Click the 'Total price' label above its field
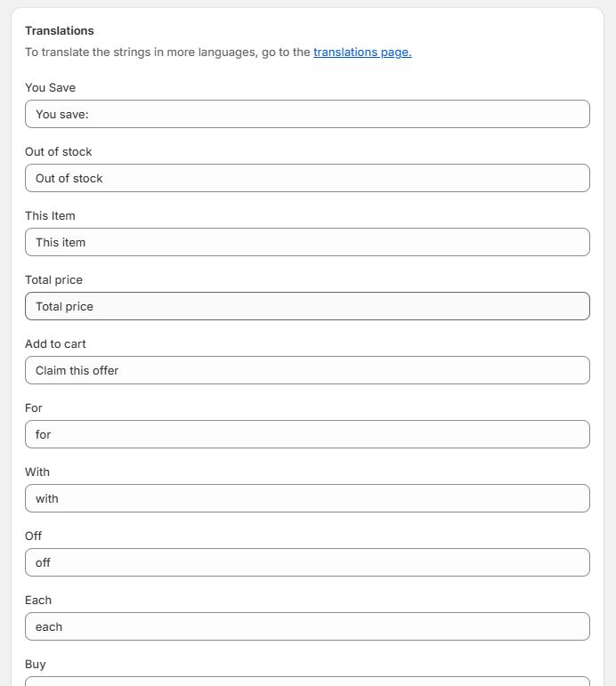 point(53,280)
